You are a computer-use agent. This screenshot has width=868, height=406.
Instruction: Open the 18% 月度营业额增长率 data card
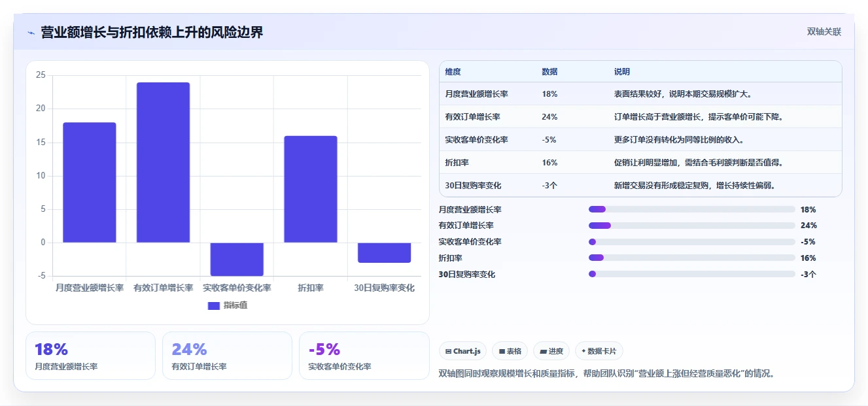click(x=90, y=356)
